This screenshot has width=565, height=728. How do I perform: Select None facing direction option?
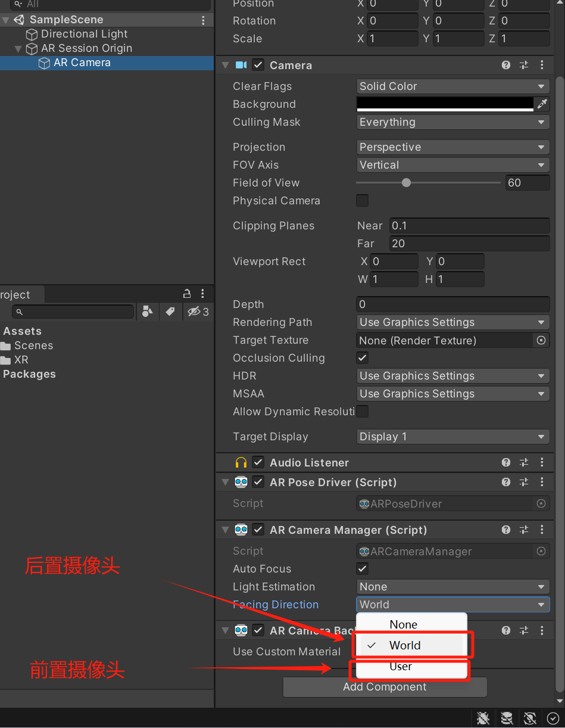click(411, 624)
